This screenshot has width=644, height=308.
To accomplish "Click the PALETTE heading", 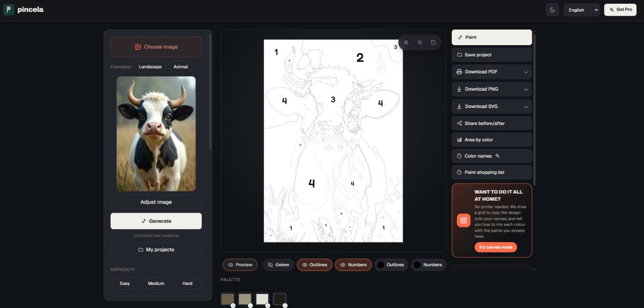I will (x=230, y=280).
